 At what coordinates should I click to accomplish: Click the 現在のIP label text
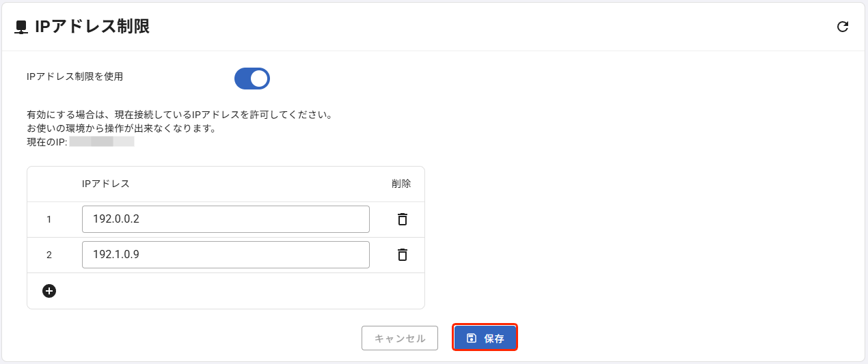[x=46, y=142]
